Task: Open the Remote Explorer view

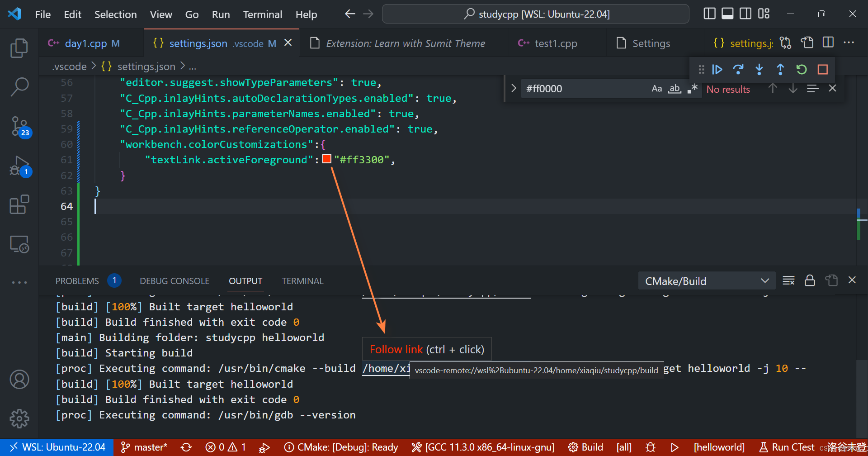Action: [19, 244]
